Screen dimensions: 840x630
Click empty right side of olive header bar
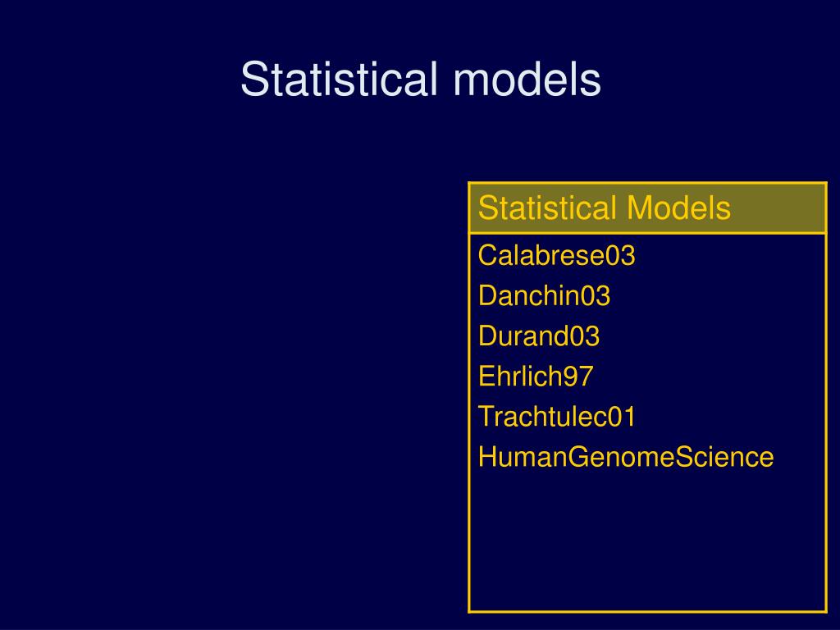(779, 208)
